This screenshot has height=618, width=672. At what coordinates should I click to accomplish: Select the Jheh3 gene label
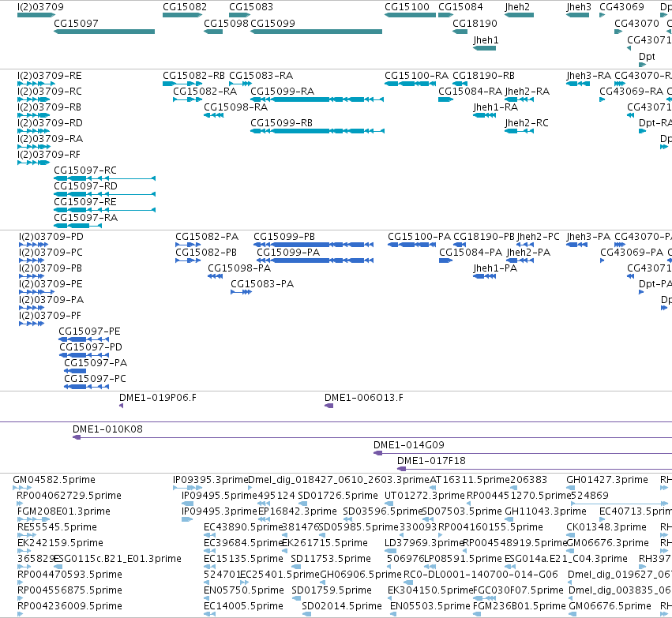tap(579, 7)
